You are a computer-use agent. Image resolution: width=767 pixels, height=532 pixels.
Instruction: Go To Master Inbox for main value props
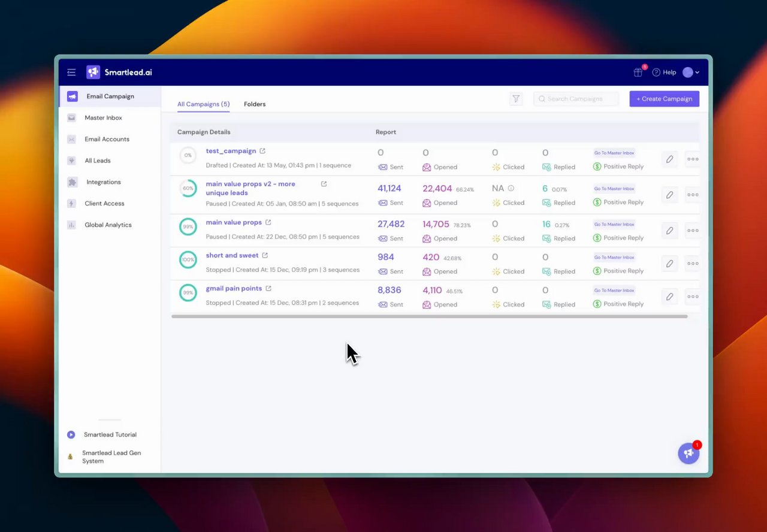[614, 225]
